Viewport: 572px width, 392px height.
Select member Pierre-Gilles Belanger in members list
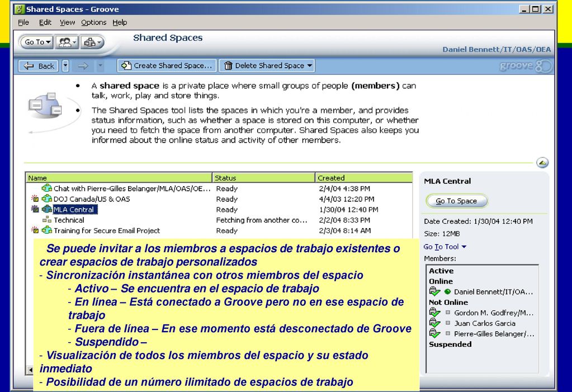point(494,334)
